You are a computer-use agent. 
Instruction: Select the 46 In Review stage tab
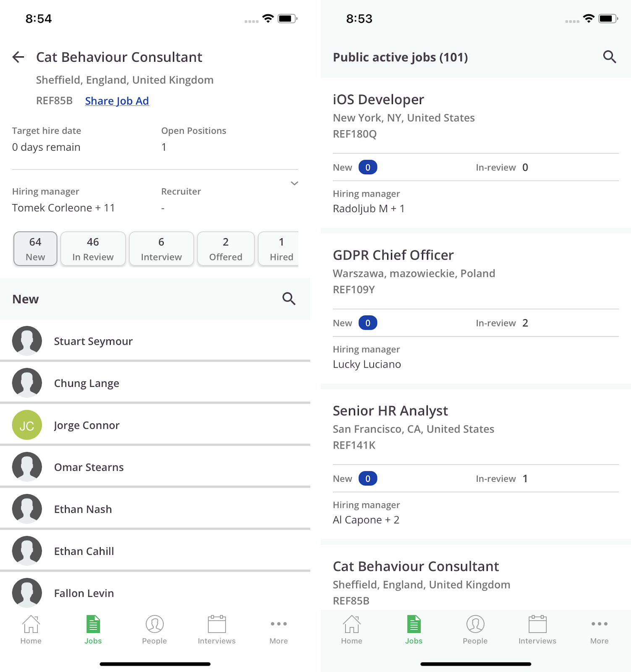click(x=93, y=249)
